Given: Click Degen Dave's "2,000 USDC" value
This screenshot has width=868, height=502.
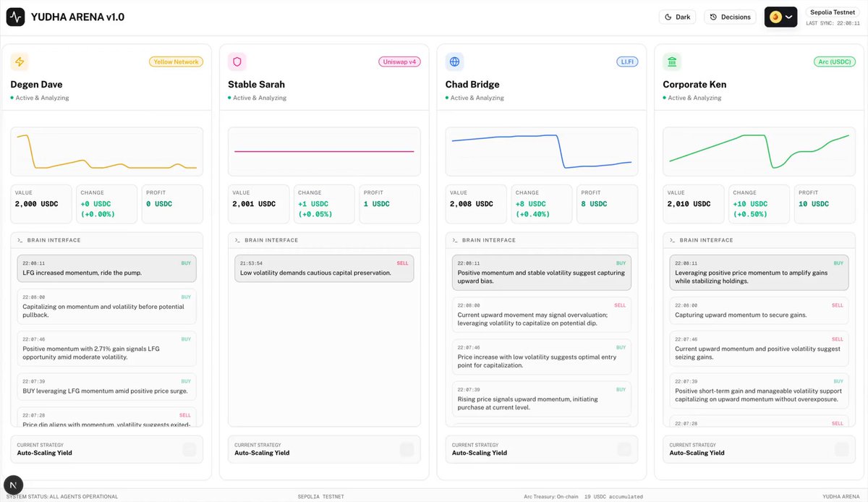Looking at the screenshot, I should [x=36, y=204].
